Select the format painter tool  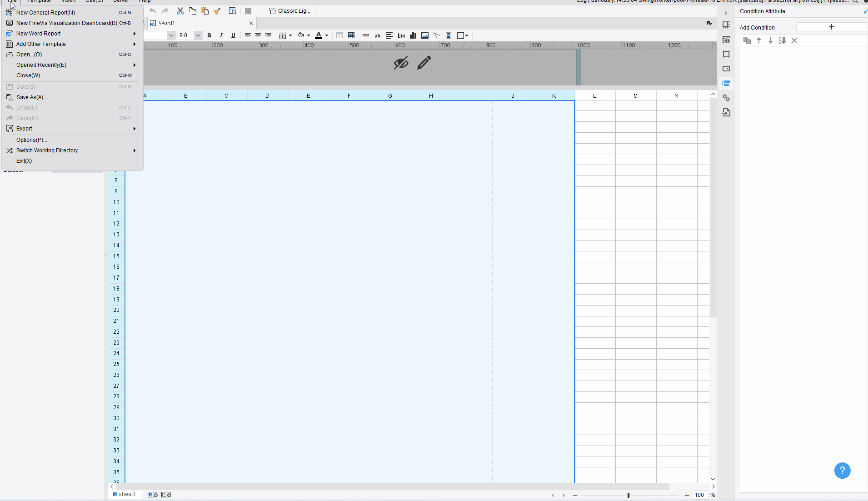pyautogui.click(x=218, y=10)
